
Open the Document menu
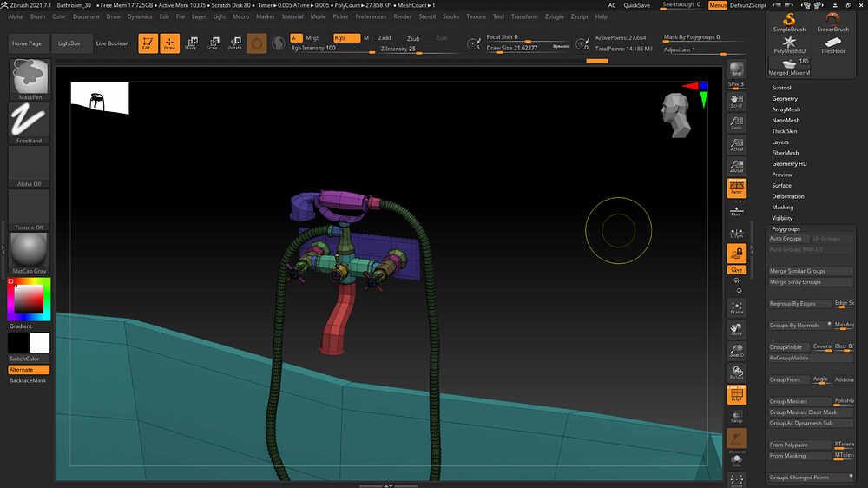(x=86, y=16)
